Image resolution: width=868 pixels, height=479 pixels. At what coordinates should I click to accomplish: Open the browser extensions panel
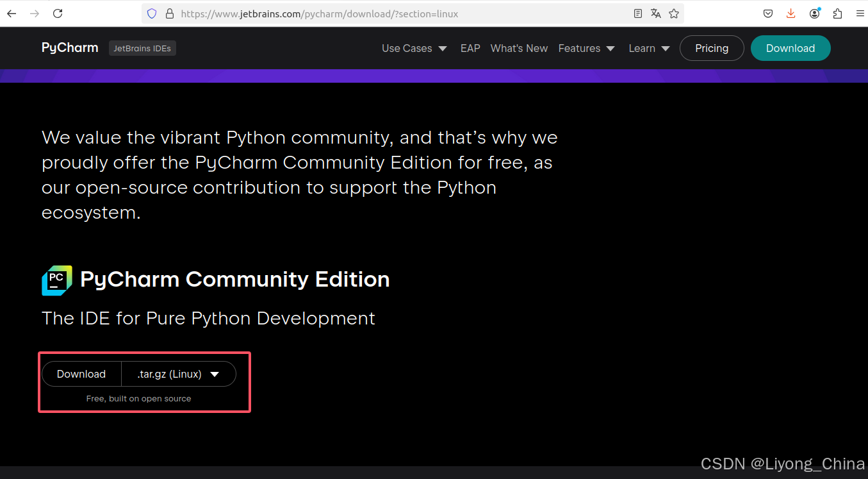tap(837, 13)
